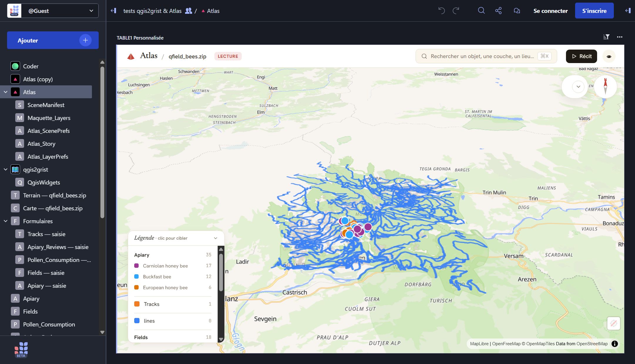Open the Fields — saisie page
This screenshot has width=635, height=364.
pos(46,273)
